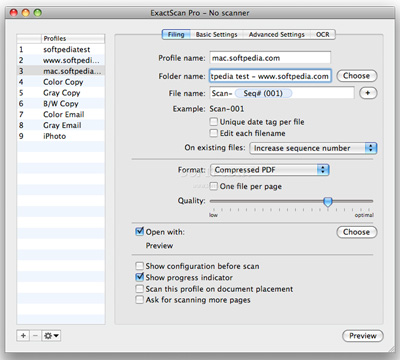Viewport: 400px width, 360px height.
Task: Click the Seq# (001) filename token
Action: [263, 93]
